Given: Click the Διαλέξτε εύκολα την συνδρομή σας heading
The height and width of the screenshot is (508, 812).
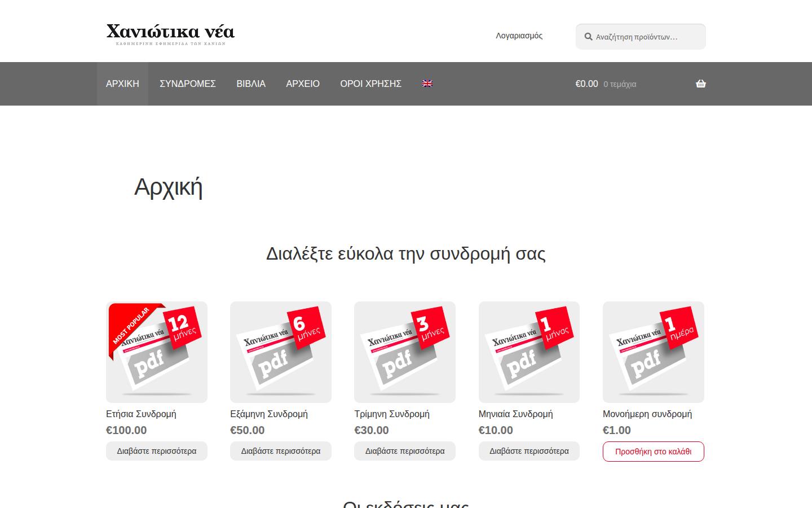Looking at the screenshot, I should [406, 253].
